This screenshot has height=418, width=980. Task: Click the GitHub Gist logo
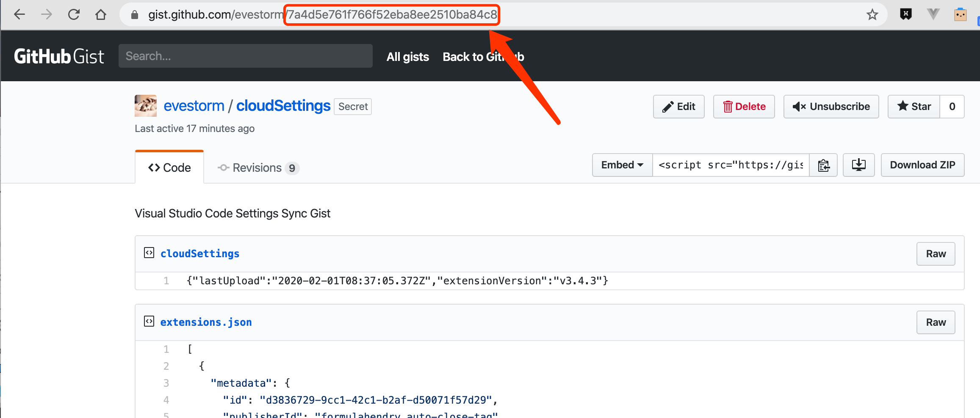point(59,56)
